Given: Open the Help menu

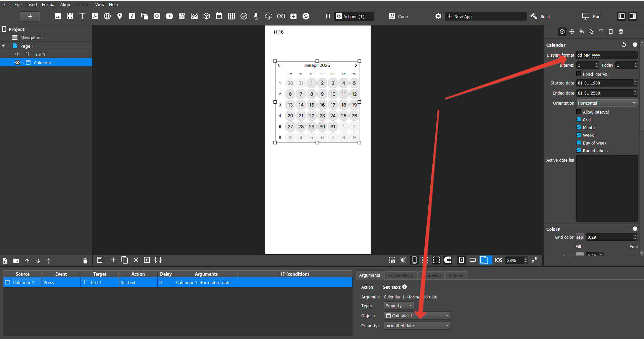Looking at the screenshot, I should (x=113, y=4).
